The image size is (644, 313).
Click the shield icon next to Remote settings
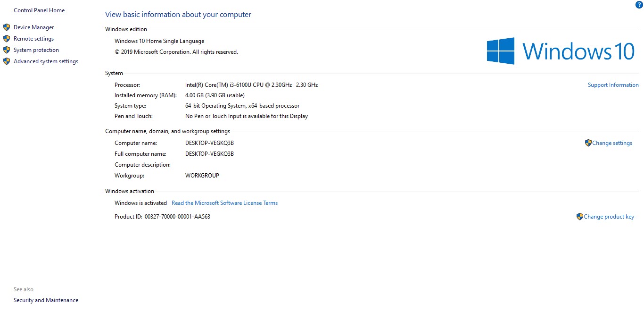point(7,39)
